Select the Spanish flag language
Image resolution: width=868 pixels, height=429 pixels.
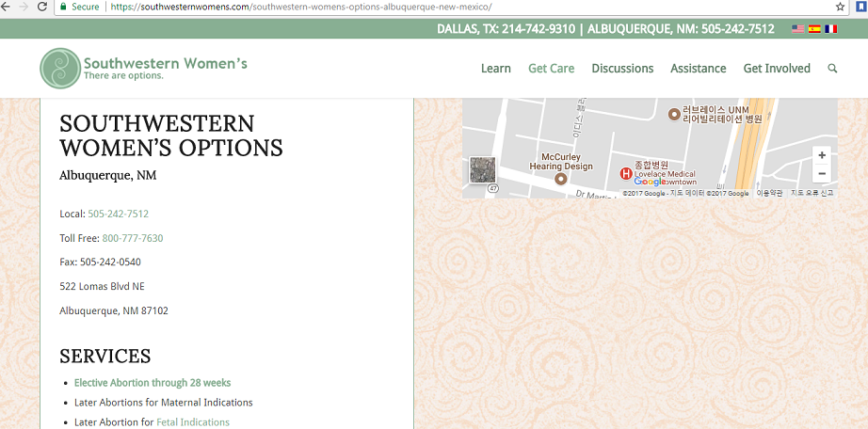(x=814, y=29)
